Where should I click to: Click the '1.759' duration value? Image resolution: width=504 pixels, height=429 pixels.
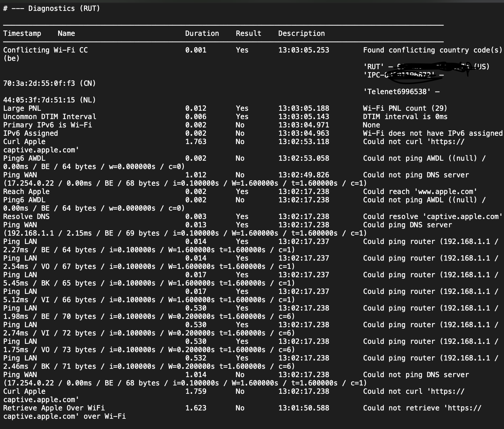tap(196, 391)
